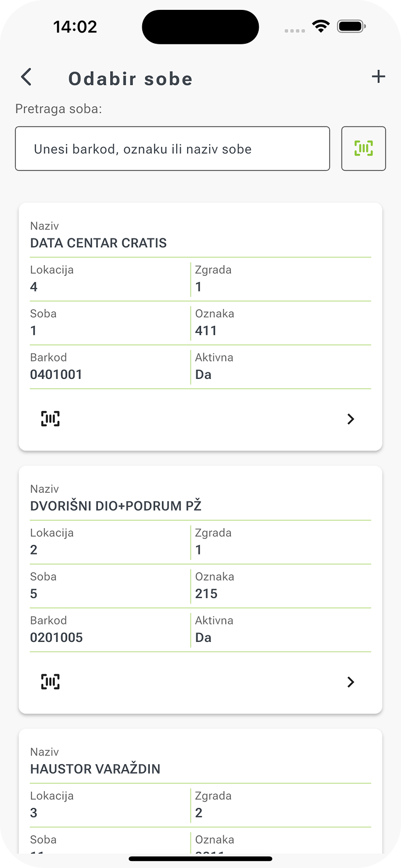Tap barcode icon in DVORIŠNI DIO+PODRUM PŽ card

pyautogui.click(x=51, y=681)
